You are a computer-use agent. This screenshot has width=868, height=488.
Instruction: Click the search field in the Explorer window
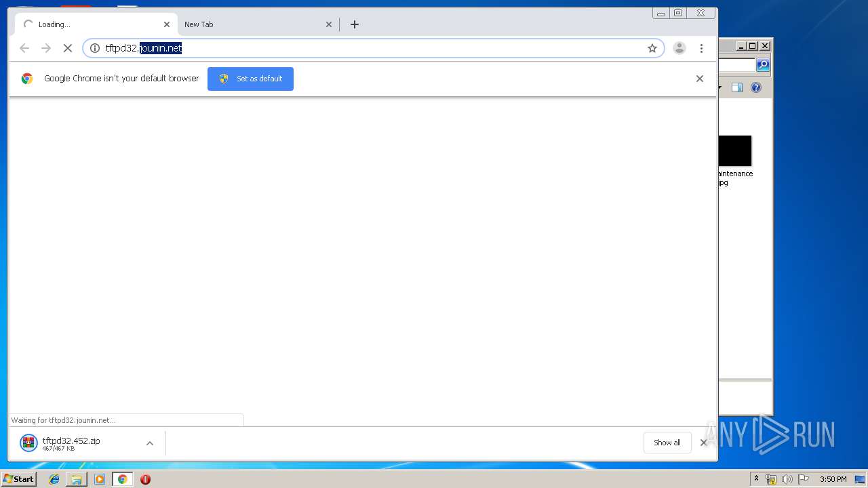(x=737, y=65)
